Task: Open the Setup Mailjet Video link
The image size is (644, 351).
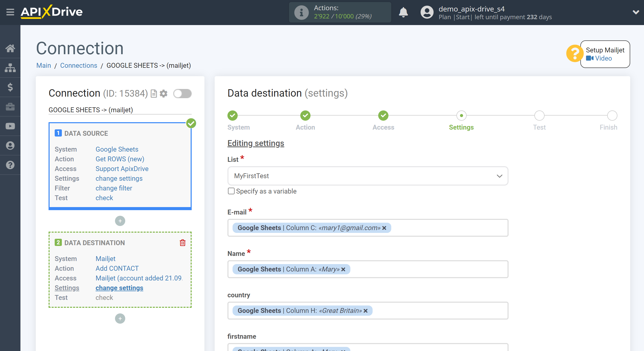Action: pyautogui.click(x=599, y=58)
